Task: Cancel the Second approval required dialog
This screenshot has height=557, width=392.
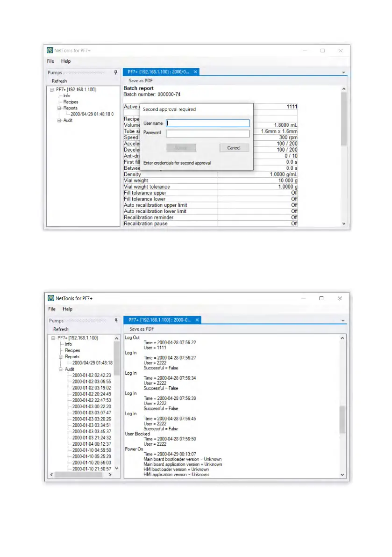Action: click(234, 148)
